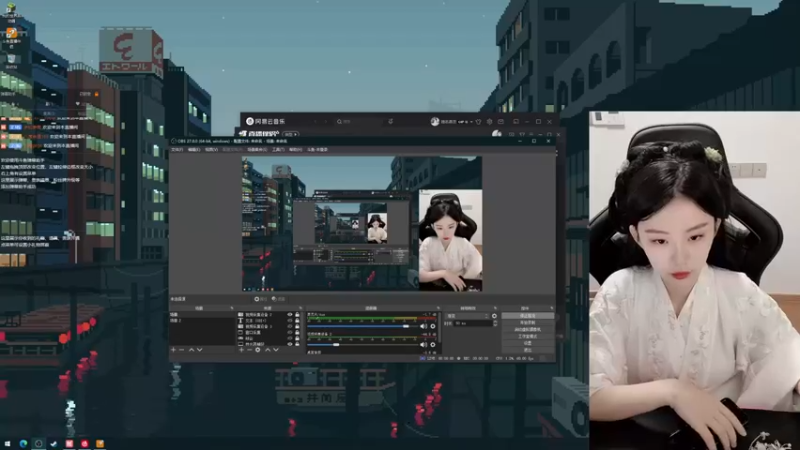This screenshot has height=450, width=800.
Task: Open the messages mail icon in NetEase Cloud Music
Action: point(501,122)
